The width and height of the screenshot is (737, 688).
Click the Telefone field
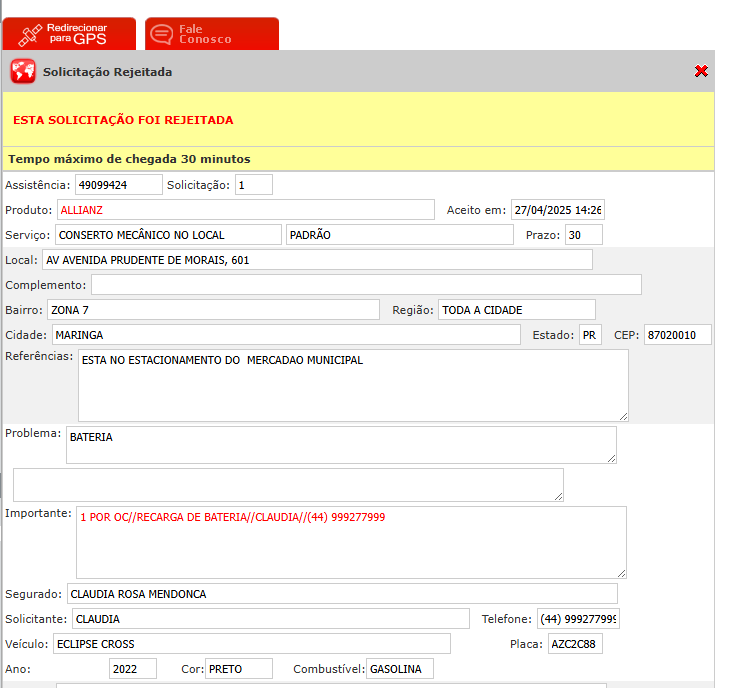click(578, 619)
